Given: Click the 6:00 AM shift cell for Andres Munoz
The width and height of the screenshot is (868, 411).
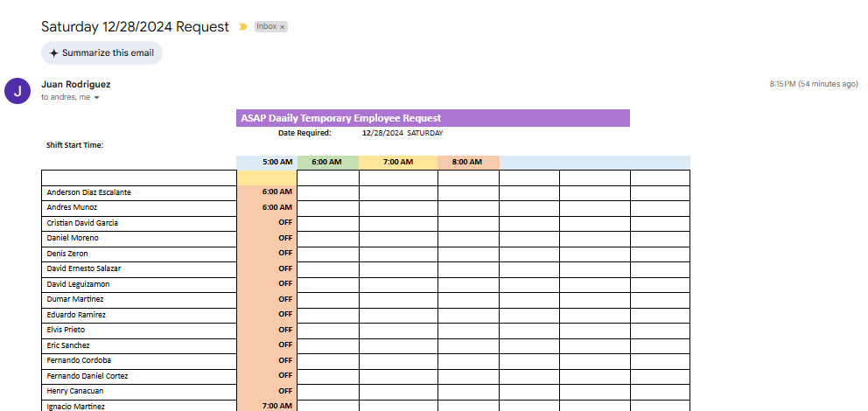Looking at the screenshot, I should [x=267, y=207].
